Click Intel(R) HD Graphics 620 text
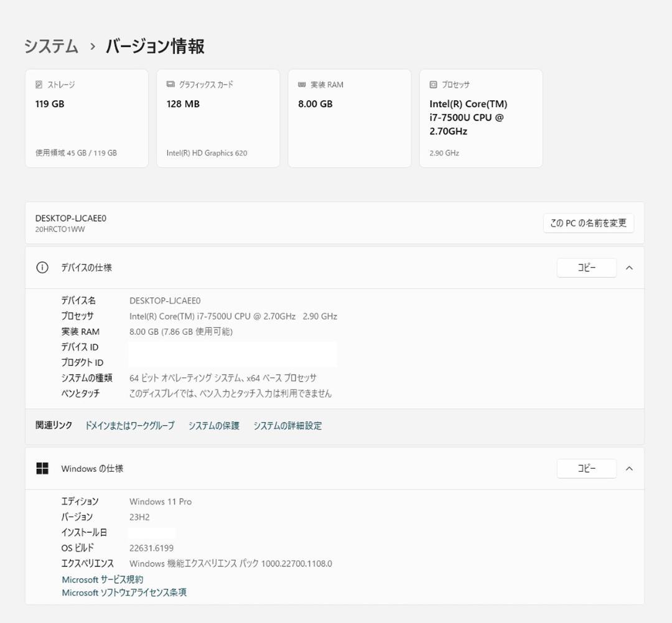Screen dimensions: 672x623 [207, 152]
